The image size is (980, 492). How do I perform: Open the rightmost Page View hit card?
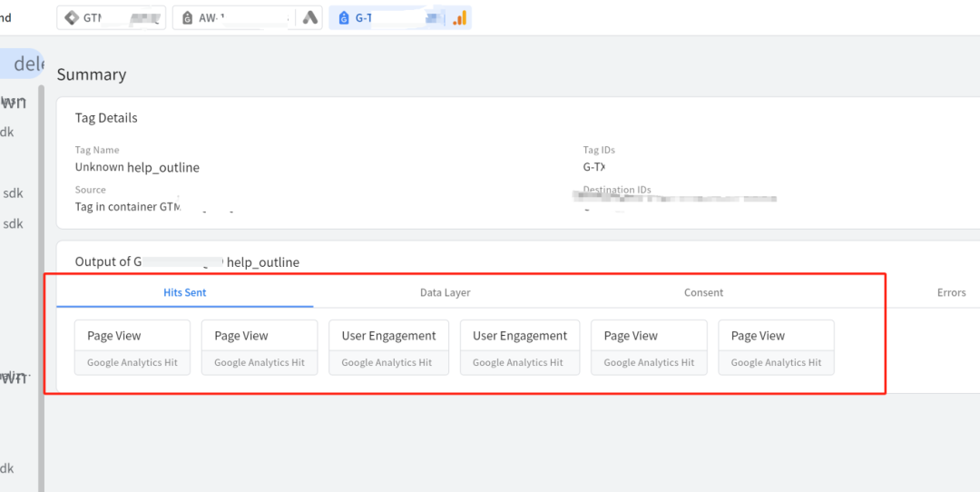(776, 348)
